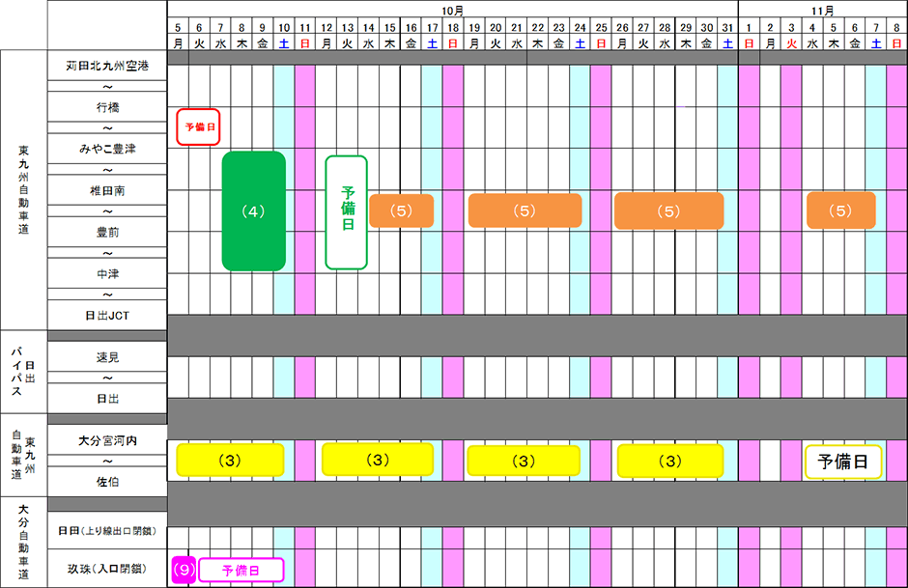908x588 pixels.
Task: Select the orange (5) bar on October 19–23
Action: point(525,210)
